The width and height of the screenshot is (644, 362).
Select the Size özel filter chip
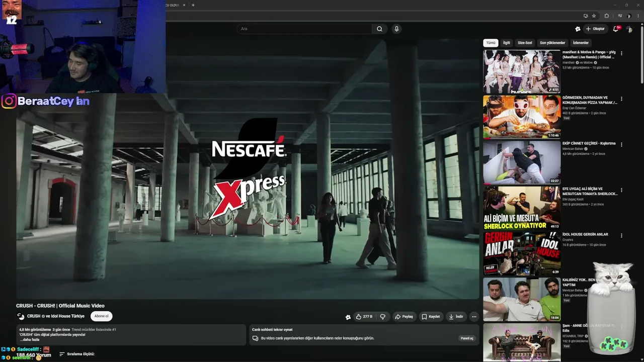click(x=525, y=43)
